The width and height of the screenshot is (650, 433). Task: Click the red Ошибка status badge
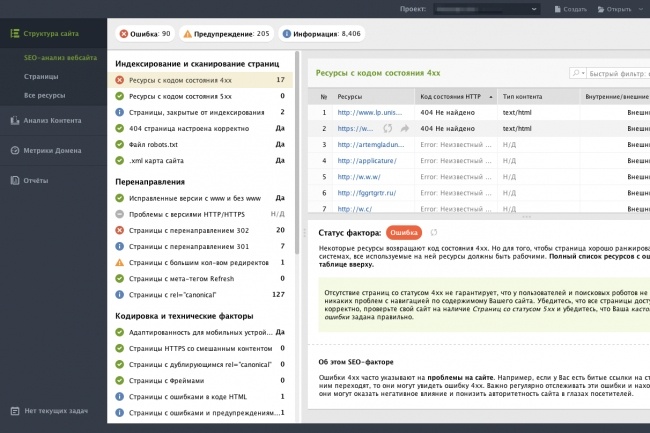pos(404,232)
